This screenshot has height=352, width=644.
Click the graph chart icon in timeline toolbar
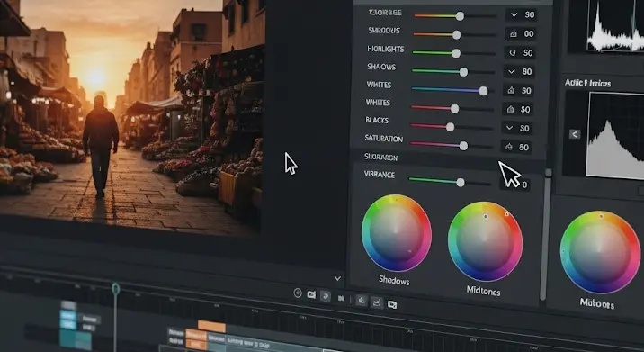click(377, 302)
